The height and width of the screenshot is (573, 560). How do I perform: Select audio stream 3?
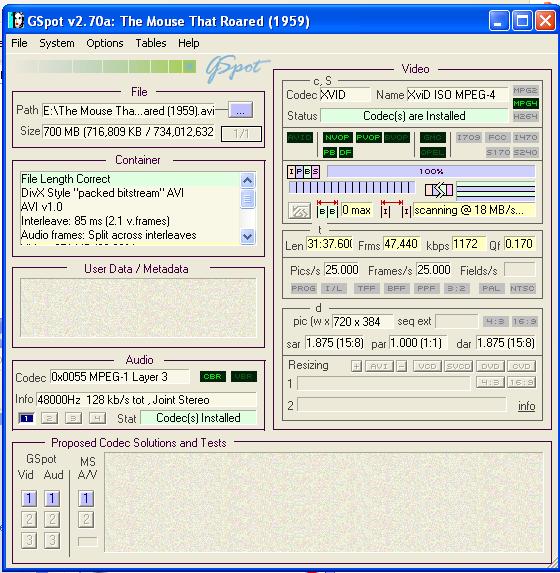(73, 418)
